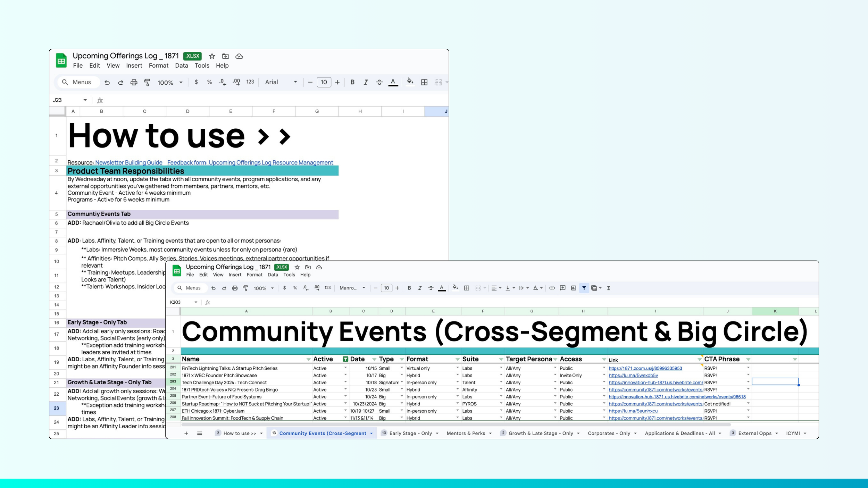This screenshot has width=868, height=488.
Task: Click Insert link icon in Community Events toolbar
Action: pyautogui.click(x=552, y=288)
